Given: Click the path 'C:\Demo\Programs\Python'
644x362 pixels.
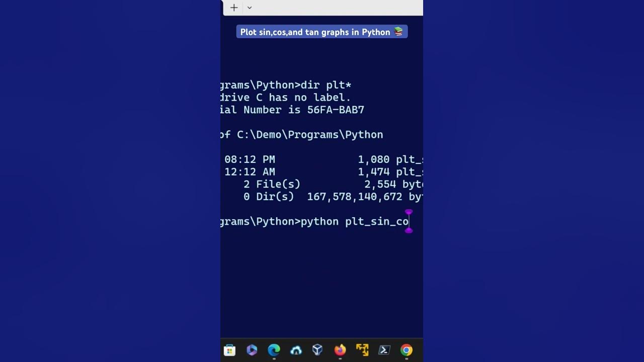Looking at the screenshot, I should click(x=310, y=135).
